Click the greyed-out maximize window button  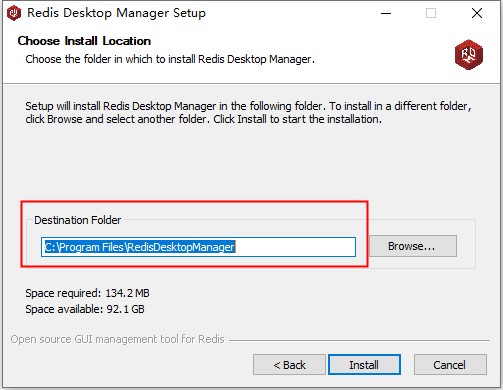coord(431,13)
